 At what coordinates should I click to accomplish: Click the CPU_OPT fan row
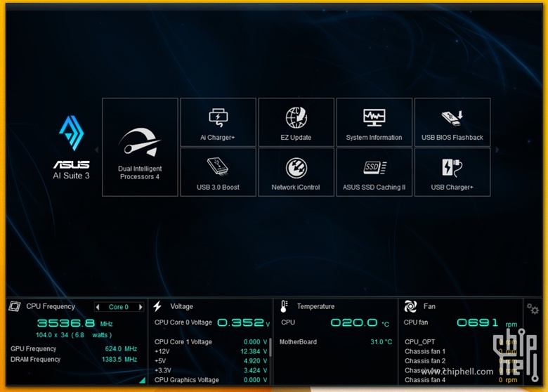(x=461, y=341)
